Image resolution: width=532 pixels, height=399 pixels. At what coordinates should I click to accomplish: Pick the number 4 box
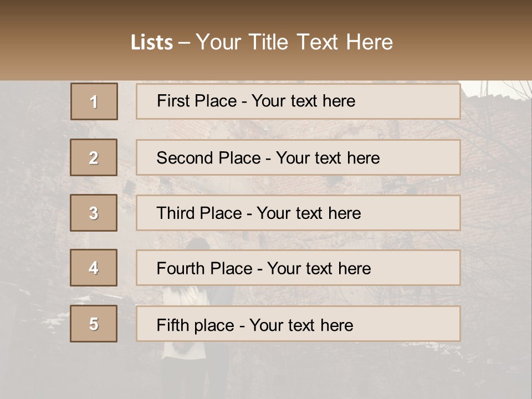click(94, 268)
